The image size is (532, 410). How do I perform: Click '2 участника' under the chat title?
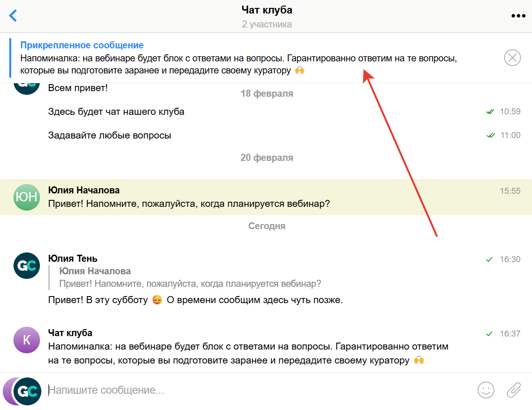coord(267,24)
